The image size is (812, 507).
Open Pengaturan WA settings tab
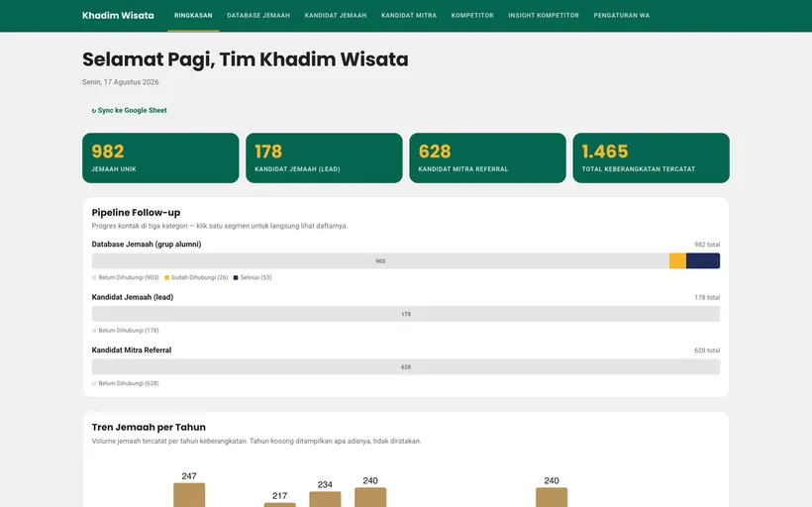[622, 16]
